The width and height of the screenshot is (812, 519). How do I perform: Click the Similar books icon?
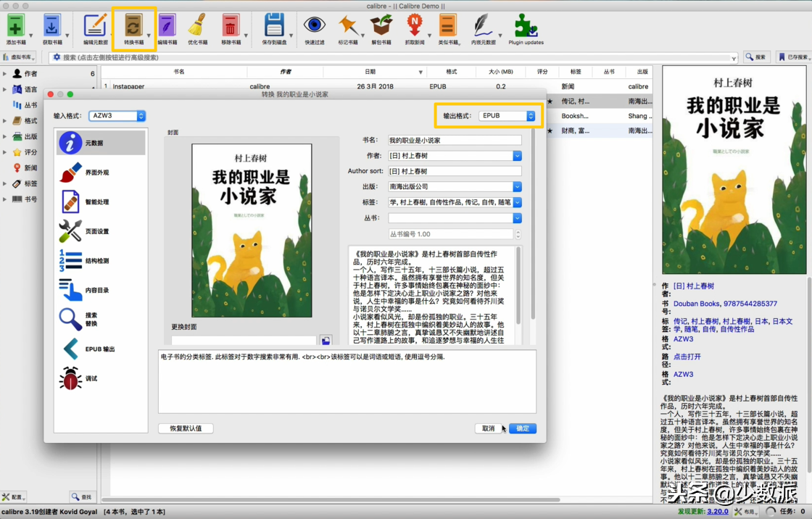(447, 26)
